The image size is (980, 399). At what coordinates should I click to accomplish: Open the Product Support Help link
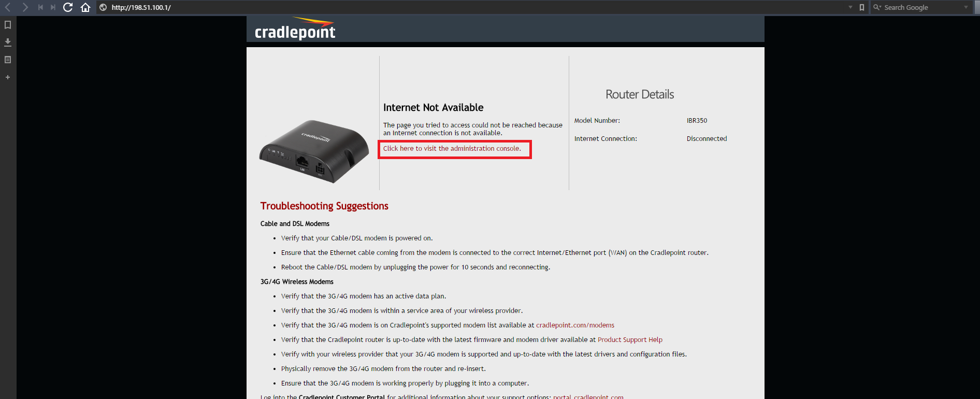tap(630, 340)
